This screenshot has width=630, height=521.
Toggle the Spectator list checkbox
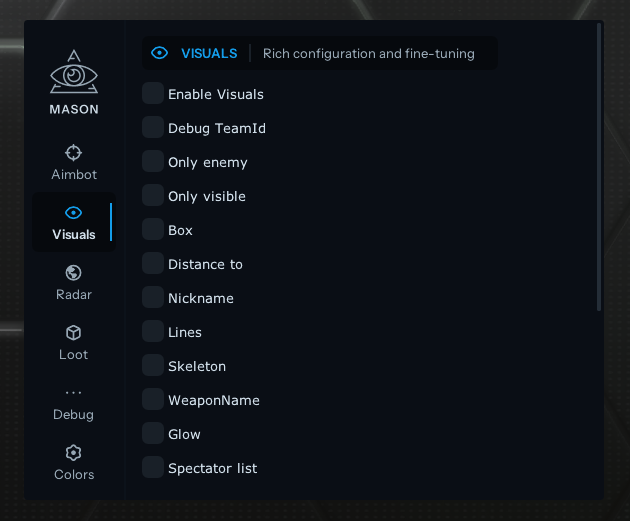pos(152,468)
